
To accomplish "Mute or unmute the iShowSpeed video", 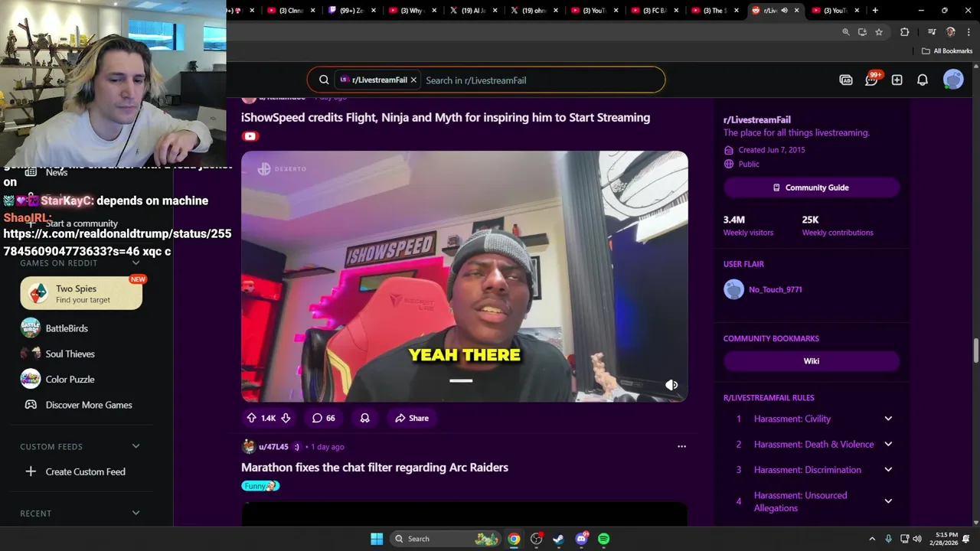I will tap(671, 385).
